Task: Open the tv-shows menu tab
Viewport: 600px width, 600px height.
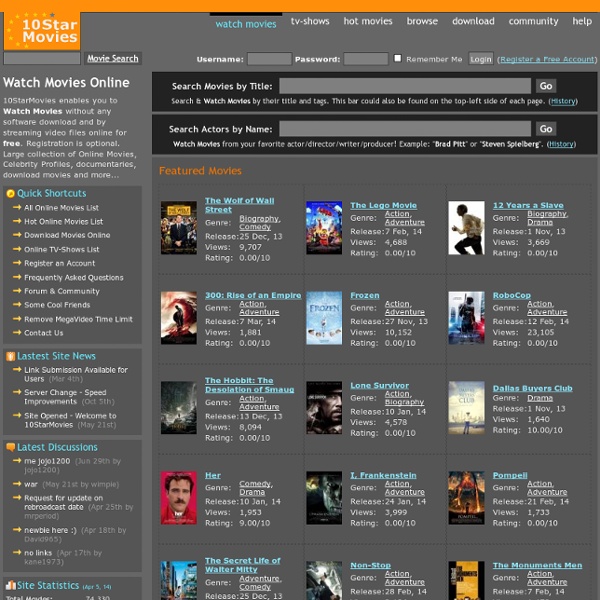Action: click(310, 21)
